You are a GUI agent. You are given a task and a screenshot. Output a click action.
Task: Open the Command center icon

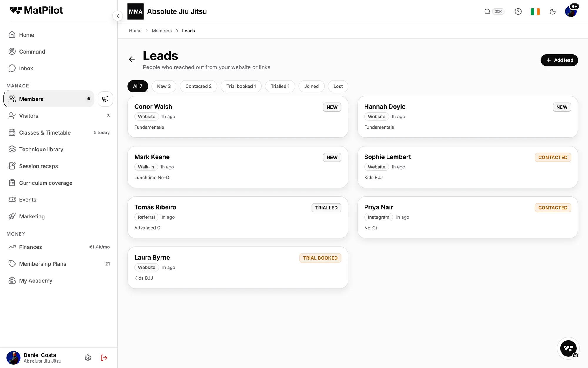click(x=12, y=52)
